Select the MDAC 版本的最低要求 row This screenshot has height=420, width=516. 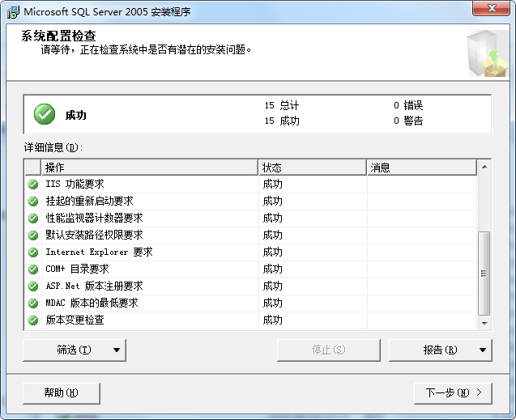click(x=251, y=303)
